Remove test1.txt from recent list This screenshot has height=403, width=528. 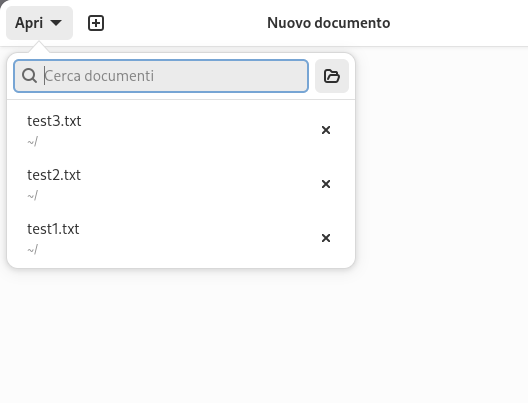coord(326,238)
